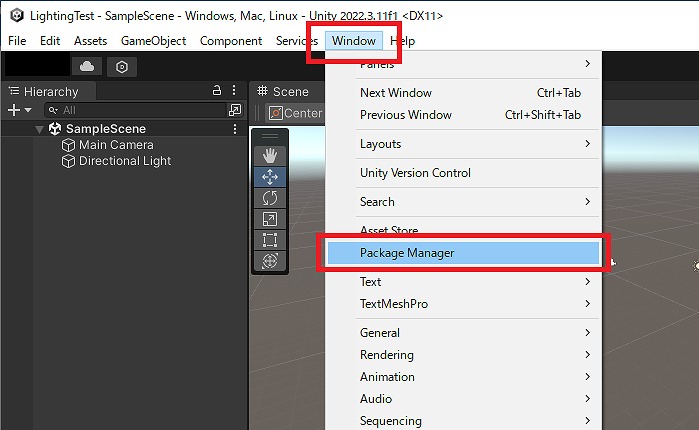Click the Hierarchy search field

[x=136, y=110]
